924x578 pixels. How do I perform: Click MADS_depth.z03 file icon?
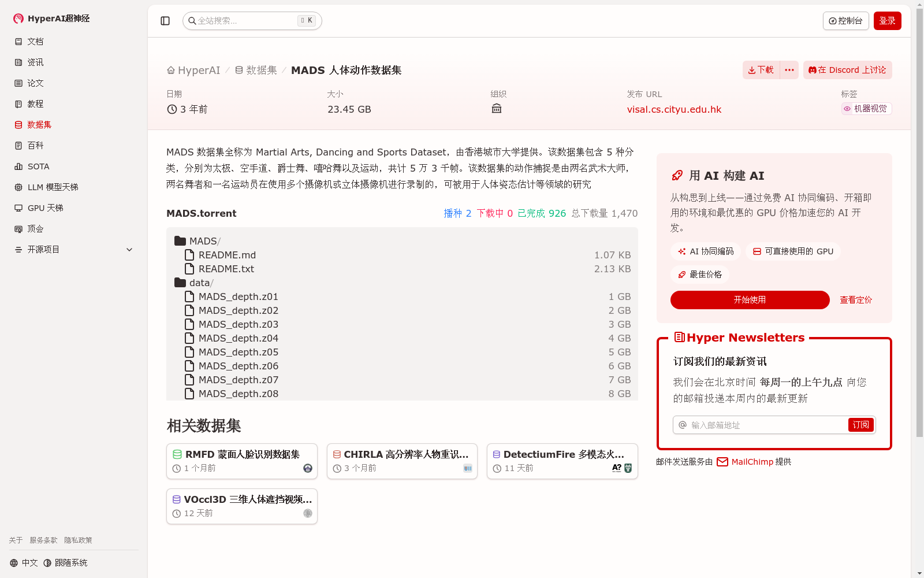pyautogui.click(x=189, y=324)
